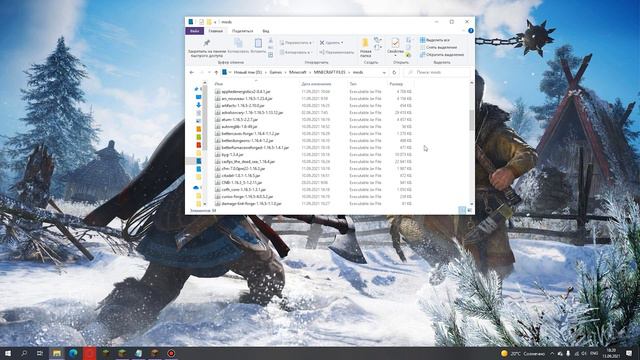Switch to the Главная ribbon tab
The width and height of the screenshot is (640, 360).
tap(216, 31)
